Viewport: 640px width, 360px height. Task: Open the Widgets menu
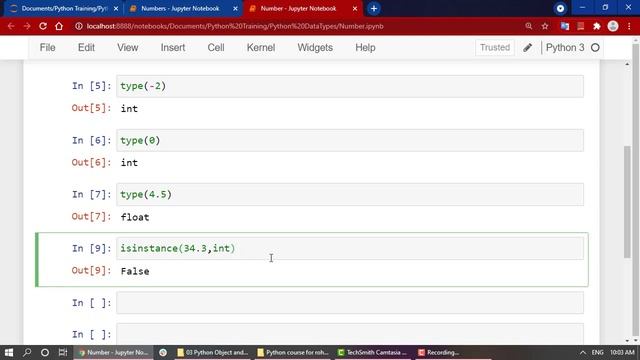315,48
